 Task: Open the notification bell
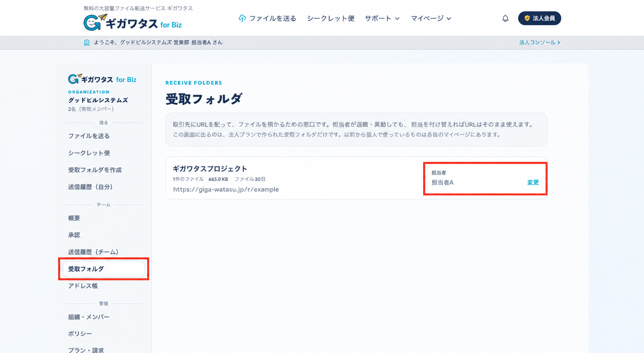coord(505,18)
